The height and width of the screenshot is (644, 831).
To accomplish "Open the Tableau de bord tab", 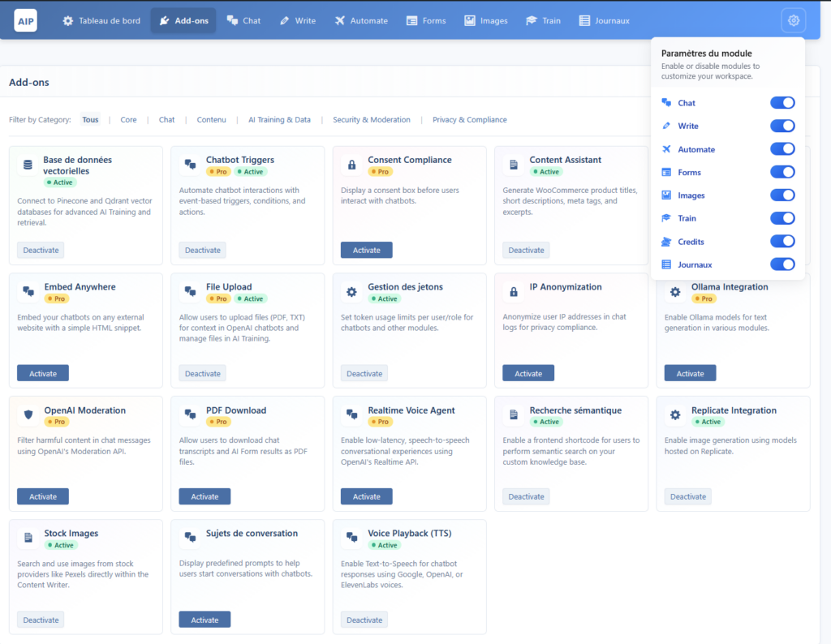I will pos(101,20).
